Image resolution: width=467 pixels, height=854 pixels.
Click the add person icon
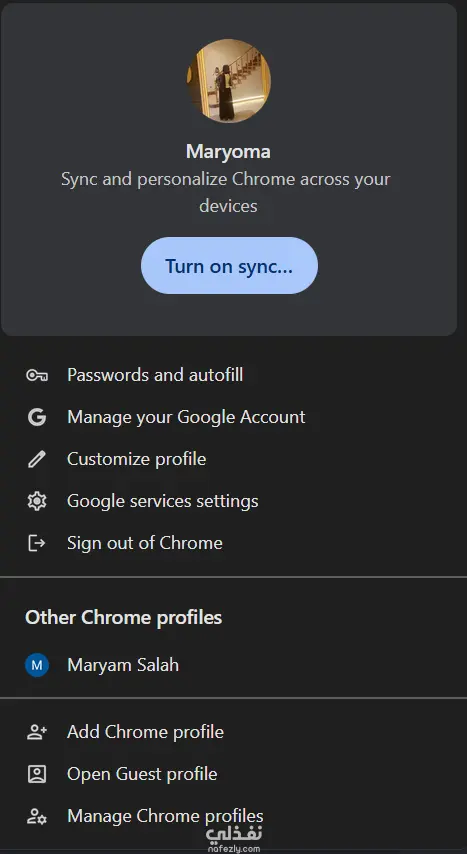click(x=37, y=732)
